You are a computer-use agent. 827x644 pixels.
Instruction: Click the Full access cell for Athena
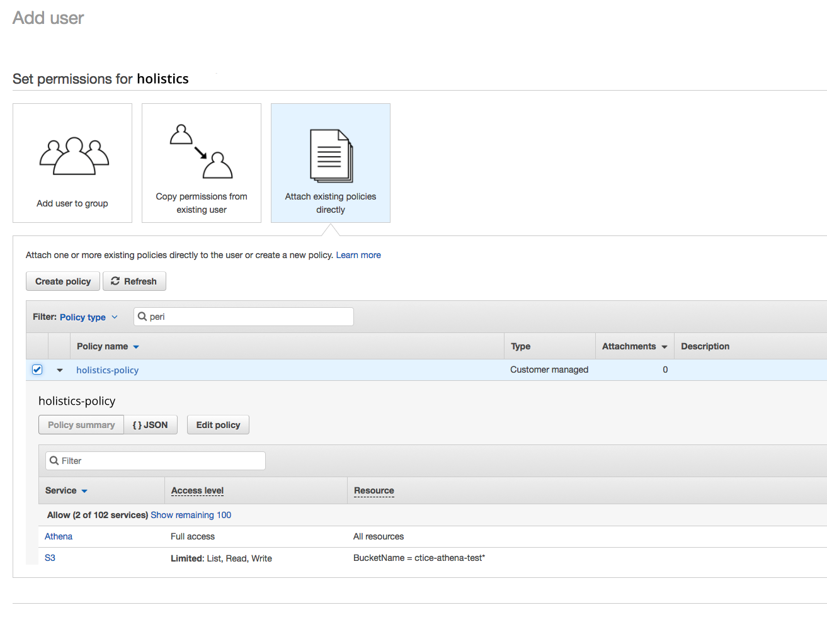(193, 536)
